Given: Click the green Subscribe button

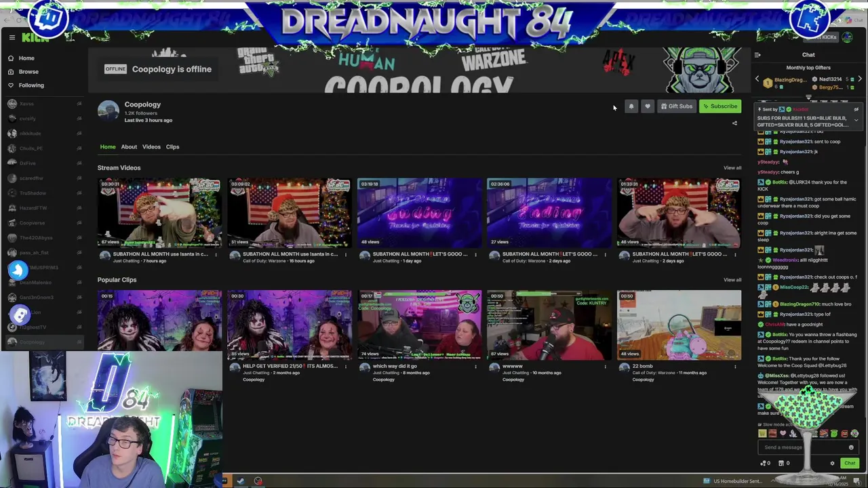Looking at the screenshot, I should point(720,106).
